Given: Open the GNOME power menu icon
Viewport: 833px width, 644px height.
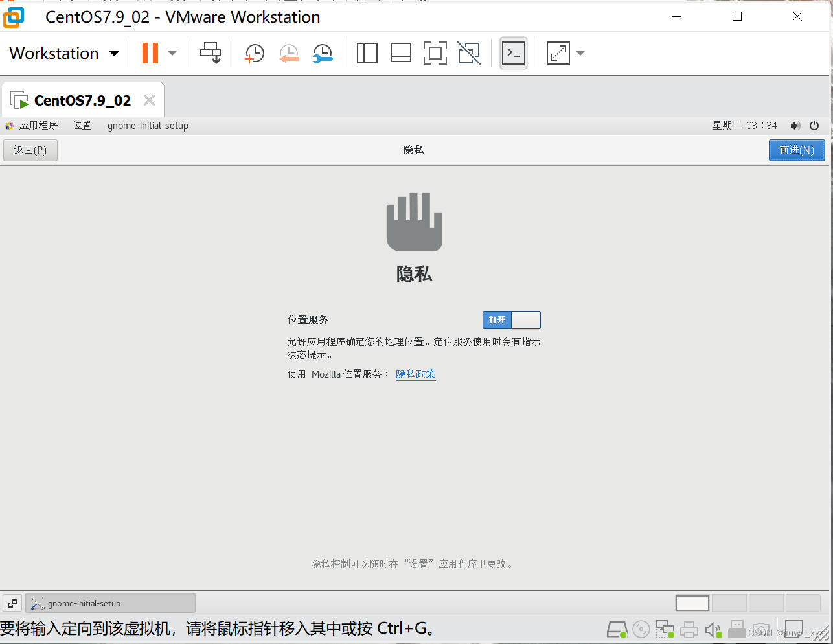Looking at the screenshot, I should [x=814, y=126].
